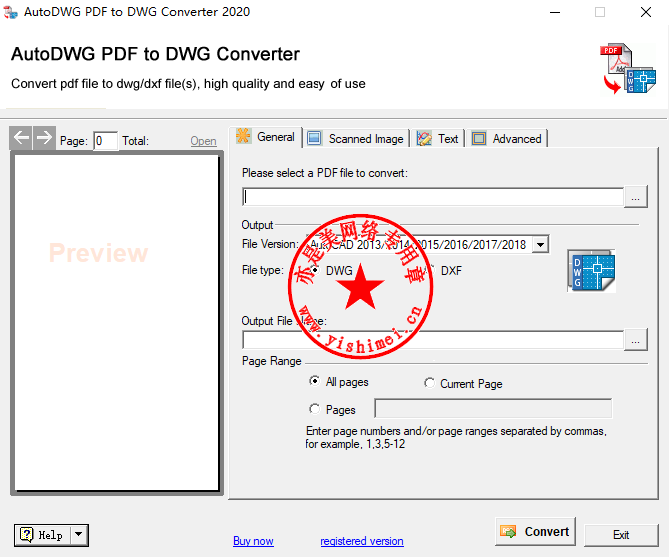
Task: Click the Exit button
Action: coord(621,535)
